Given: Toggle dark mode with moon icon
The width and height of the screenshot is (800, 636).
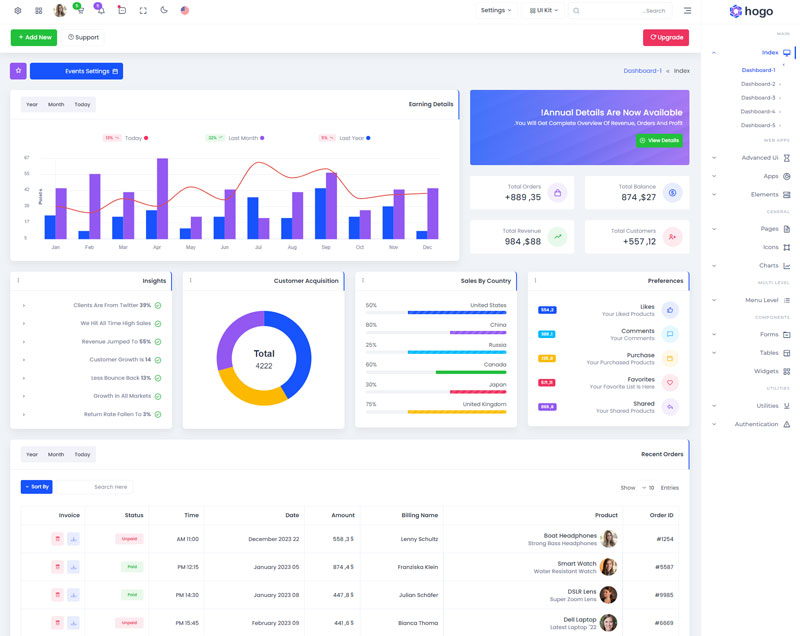Looking at the screenshot, I should point(164,11).
